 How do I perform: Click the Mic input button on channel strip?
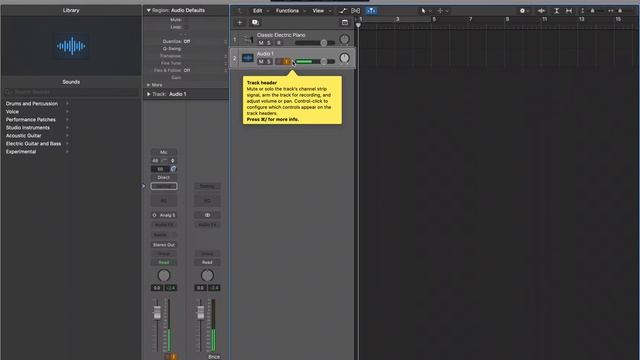pos(164,152)
